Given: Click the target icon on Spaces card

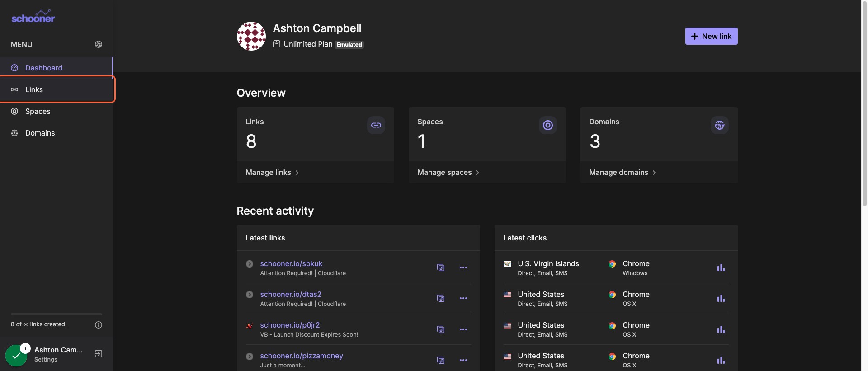Looking at the screenshot, I should [548, 125].
